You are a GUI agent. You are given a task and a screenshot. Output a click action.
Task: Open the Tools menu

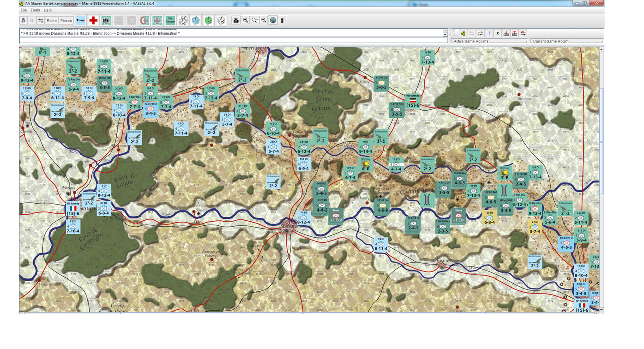coord(35,10)
